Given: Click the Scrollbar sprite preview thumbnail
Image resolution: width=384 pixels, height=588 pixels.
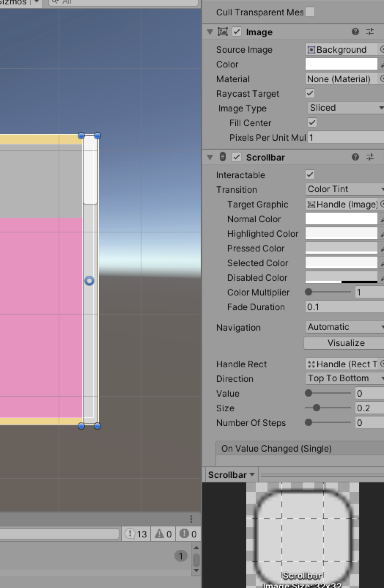Looking at the screenshot, I should pyautogui.click(x=303, y=535).
